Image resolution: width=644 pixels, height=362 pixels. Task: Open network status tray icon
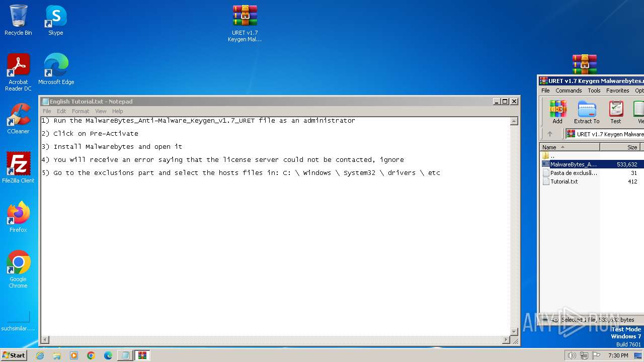(x=584, y=355)
